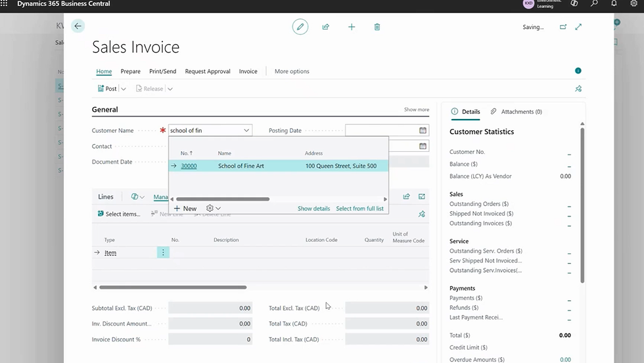Open the settings gear in the top bar
Image resolution: width=644 pixels, height=363 pixels.
point(633,3)
